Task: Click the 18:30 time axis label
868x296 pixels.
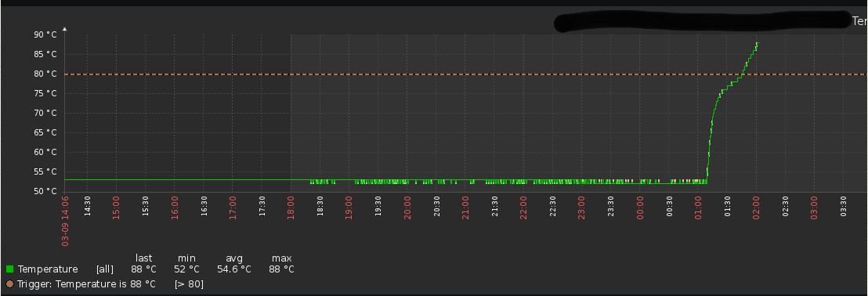Action: 320,206
